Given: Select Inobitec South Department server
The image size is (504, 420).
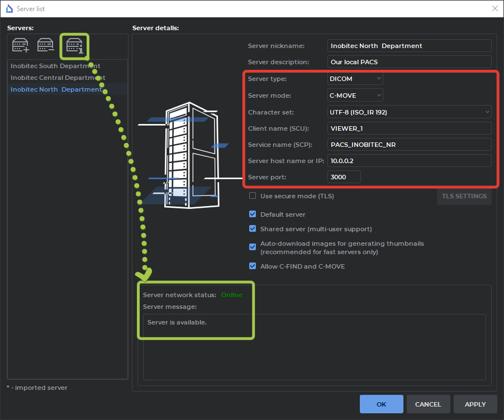Looking at the screenshot, I should (55, 66).
